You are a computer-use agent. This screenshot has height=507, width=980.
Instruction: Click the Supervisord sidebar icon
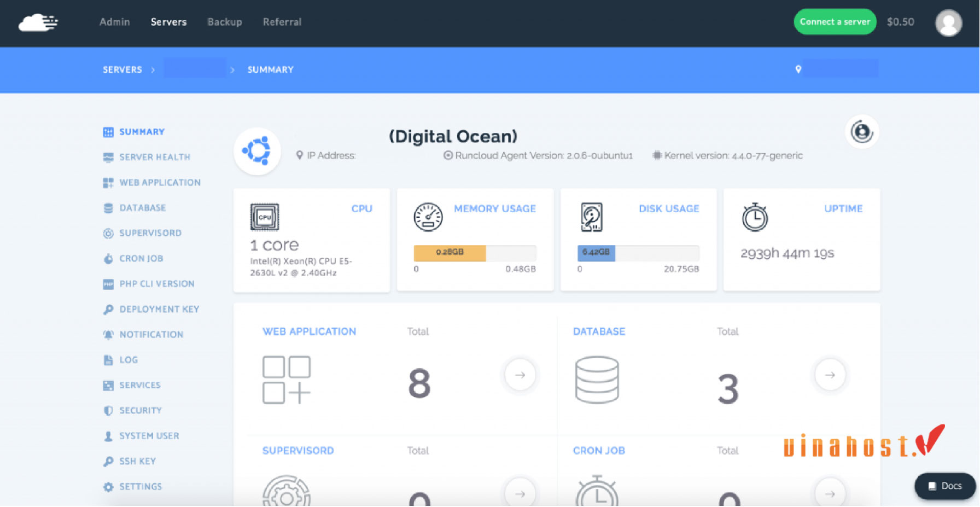tap(108, 234)
